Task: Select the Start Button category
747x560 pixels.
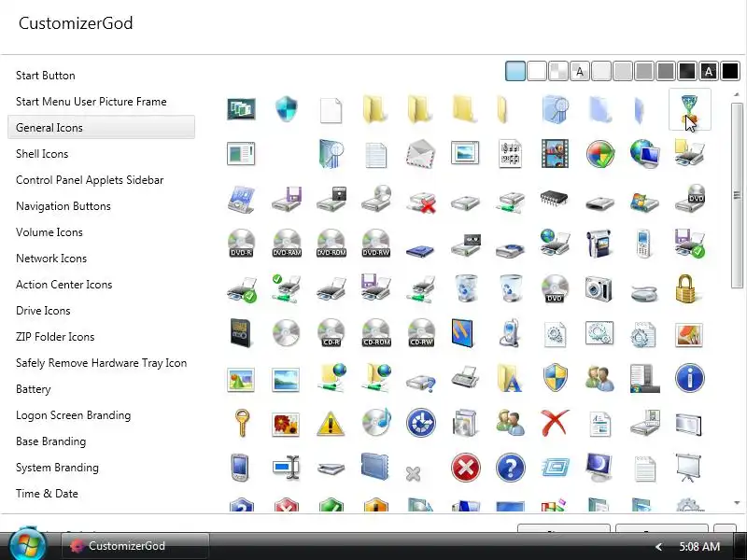Action: [x=45, y=76]
